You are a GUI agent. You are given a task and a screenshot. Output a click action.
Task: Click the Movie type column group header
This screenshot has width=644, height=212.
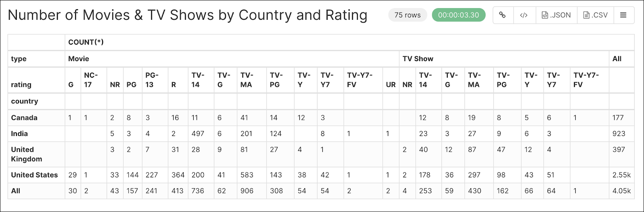pos(79,59)
